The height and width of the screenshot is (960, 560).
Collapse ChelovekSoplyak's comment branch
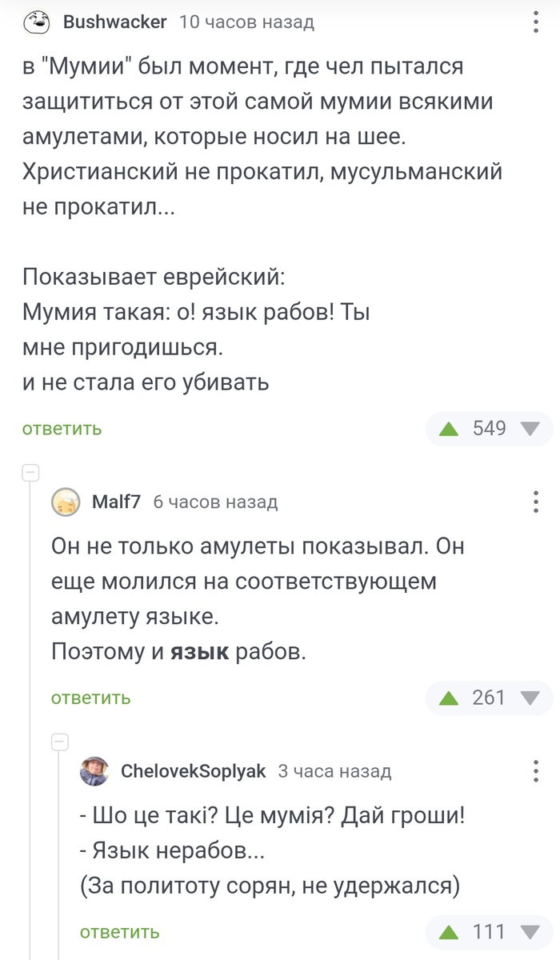click(x=58, y=742)
